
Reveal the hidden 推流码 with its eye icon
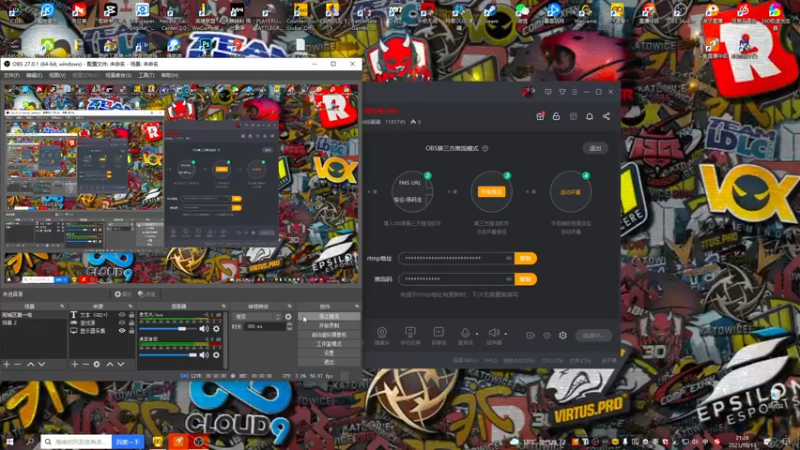[x=508, y=279]
